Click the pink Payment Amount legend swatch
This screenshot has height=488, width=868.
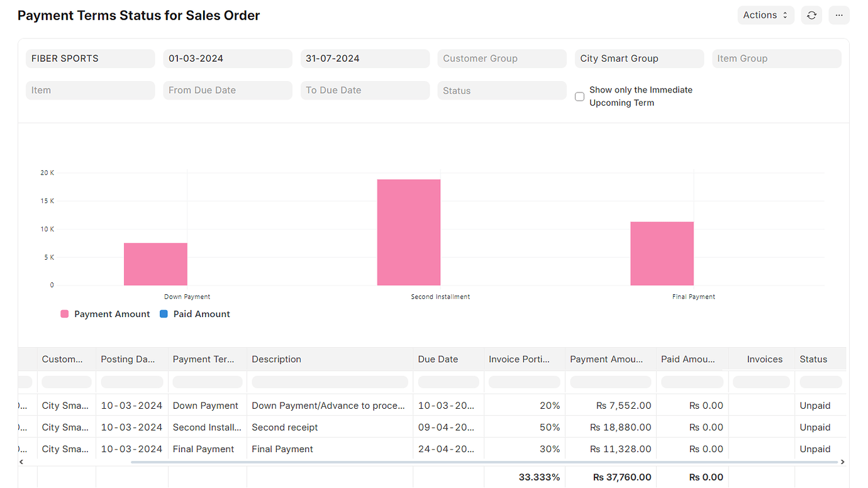tap(64, 314)
